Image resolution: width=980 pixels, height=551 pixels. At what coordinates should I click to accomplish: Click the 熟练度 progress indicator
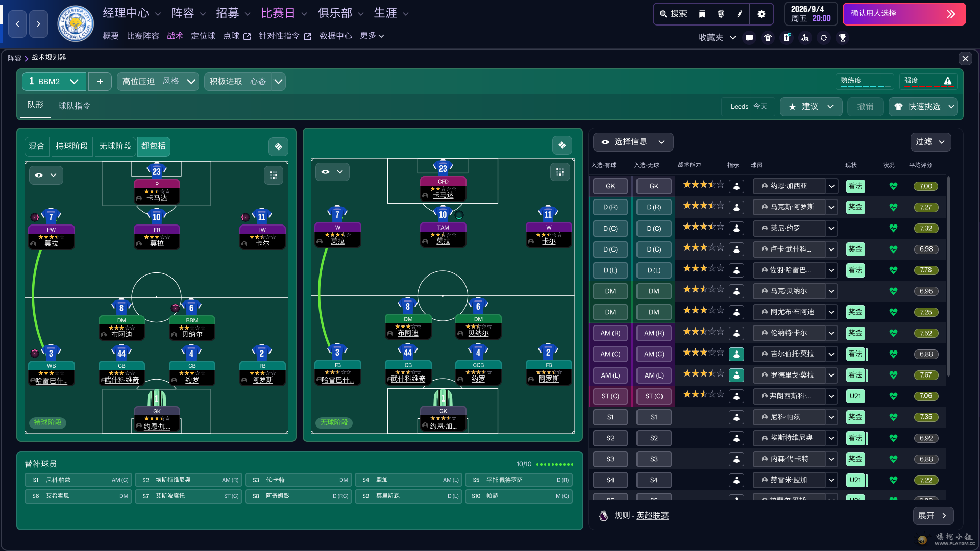pyautogui.click(x=865, y=81)
